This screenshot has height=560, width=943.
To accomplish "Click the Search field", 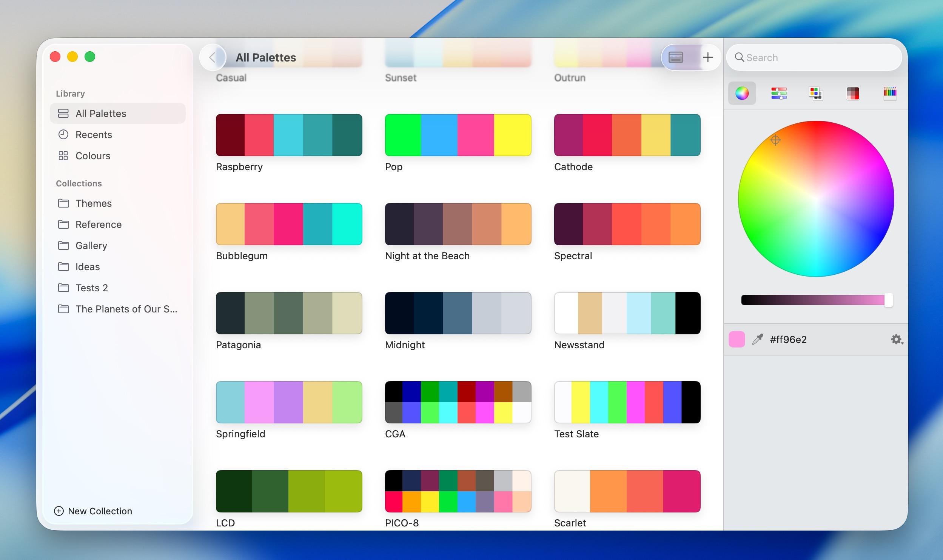I will point(814,57).
